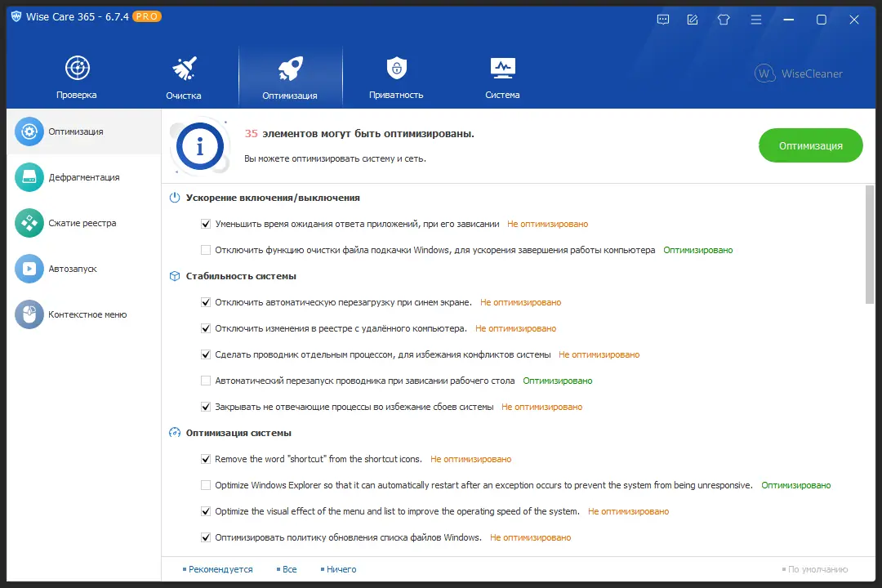Click the edit note icon in title bar
This screenshot has height=588, width=882.
point(693,20)
